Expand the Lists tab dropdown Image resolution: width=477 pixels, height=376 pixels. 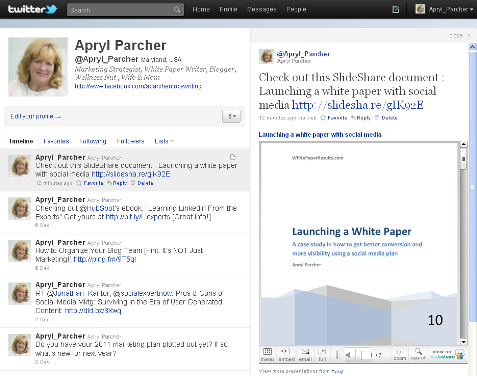[x=164, y=141]
